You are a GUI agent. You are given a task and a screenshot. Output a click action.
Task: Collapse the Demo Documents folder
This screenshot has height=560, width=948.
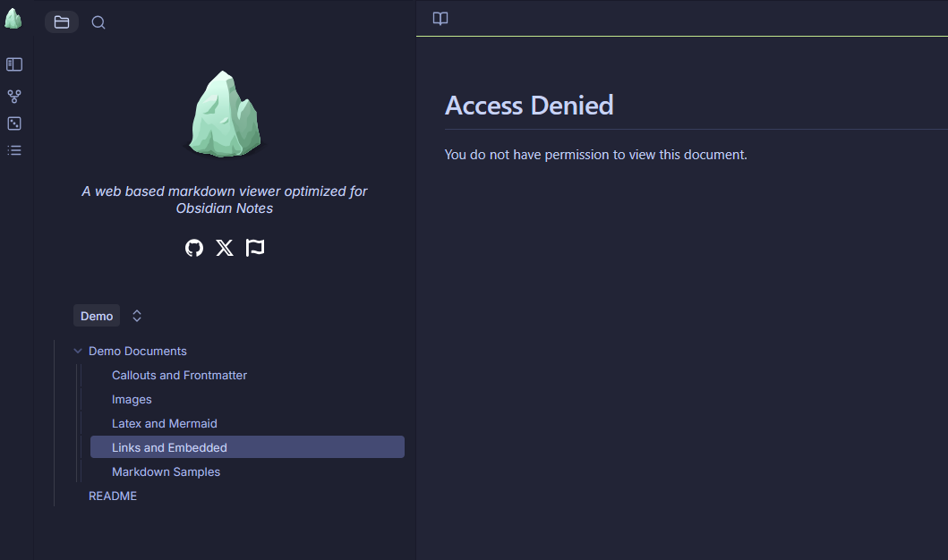[x=78, y=352]
